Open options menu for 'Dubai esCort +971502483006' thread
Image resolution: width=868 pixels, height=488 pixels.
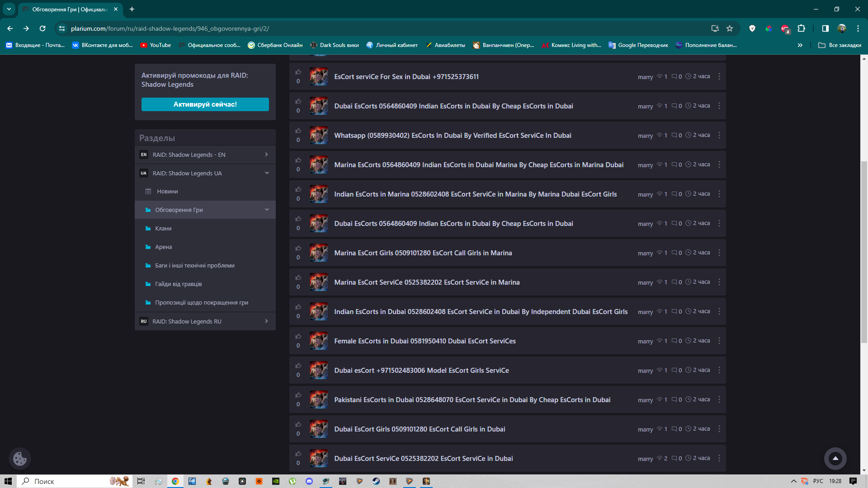point(719,370)
